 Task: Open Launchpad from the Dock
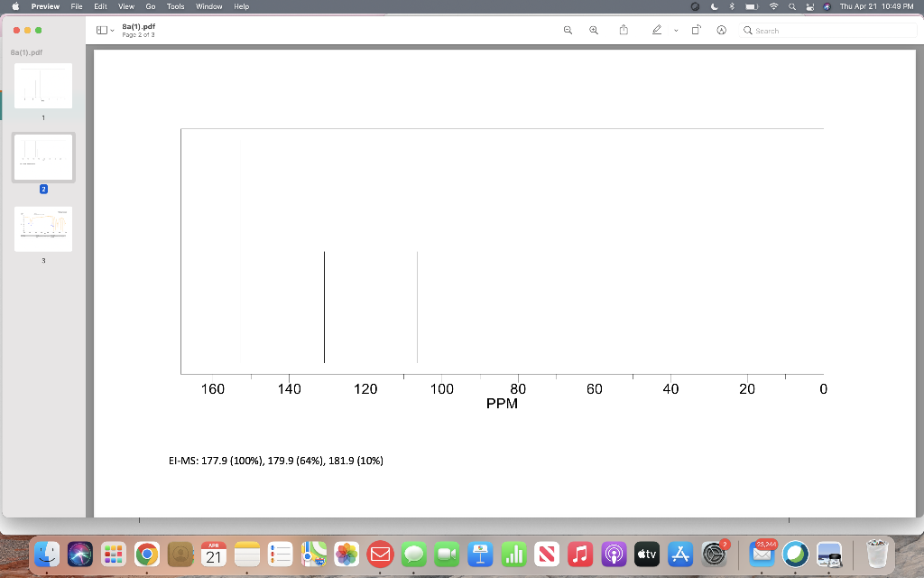click(x=113, y=555)
